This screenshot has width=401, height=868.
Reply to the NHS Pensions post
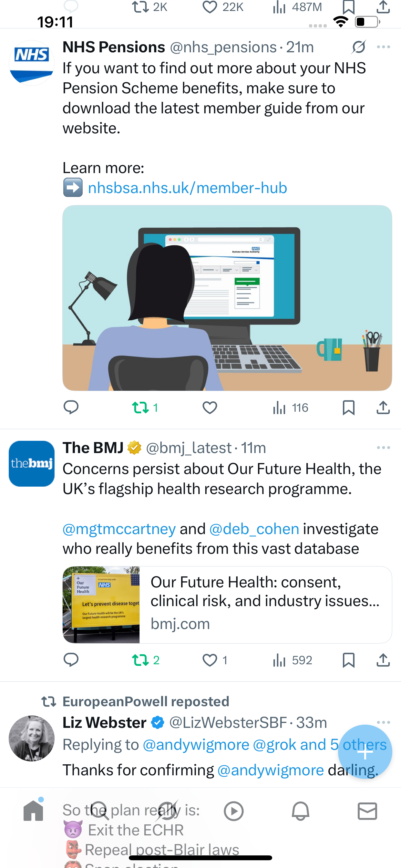[x=71, y=408]
